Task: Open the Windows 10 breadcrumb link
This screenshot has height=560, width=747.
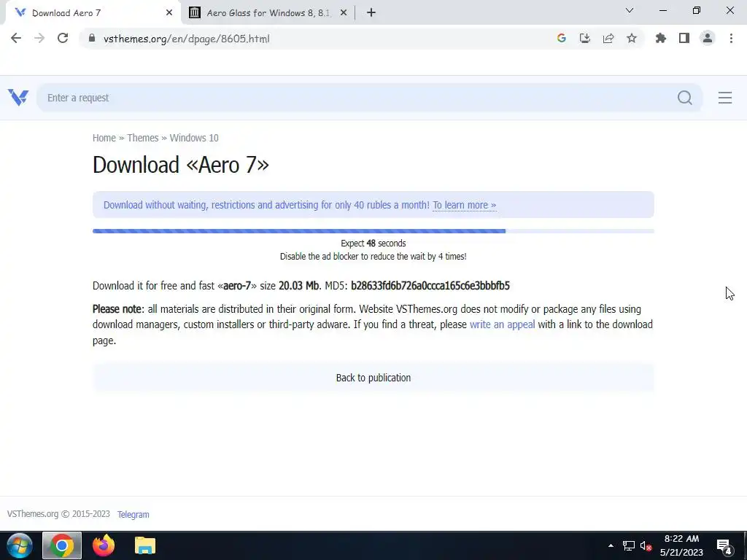Action: [x=194, y=138]
